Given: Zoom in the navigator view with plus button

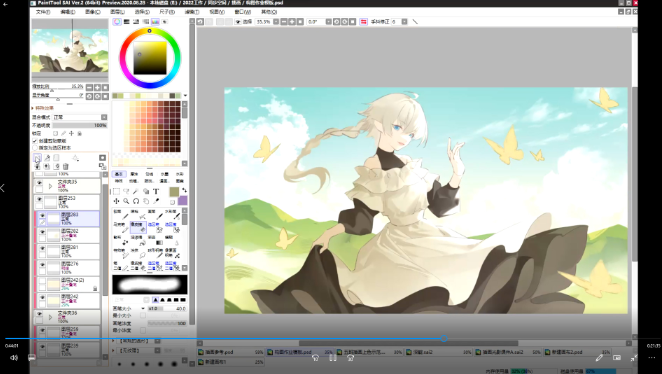Looking at the screenshot, I should 97,87.
